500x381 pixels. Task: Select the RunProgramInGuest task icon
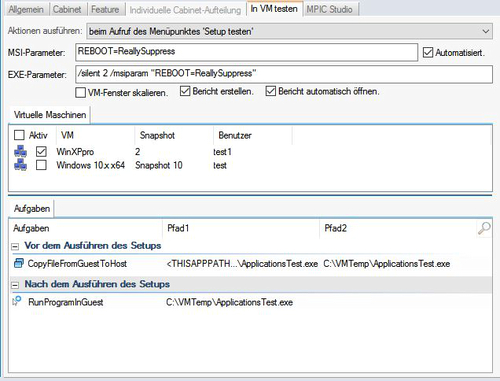pos(17,301)
